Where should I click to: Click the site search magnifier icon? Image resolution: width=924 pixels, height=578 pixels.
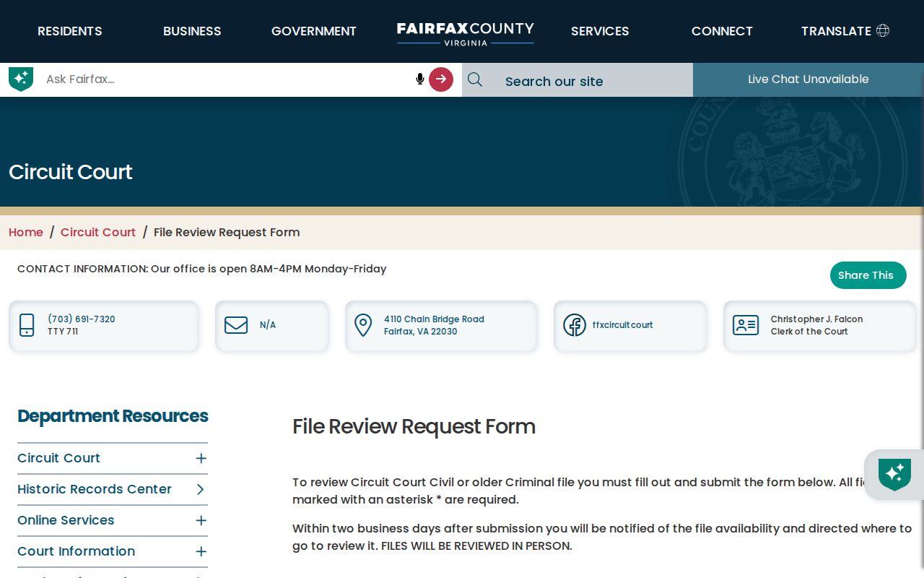[x=475, y=79]
